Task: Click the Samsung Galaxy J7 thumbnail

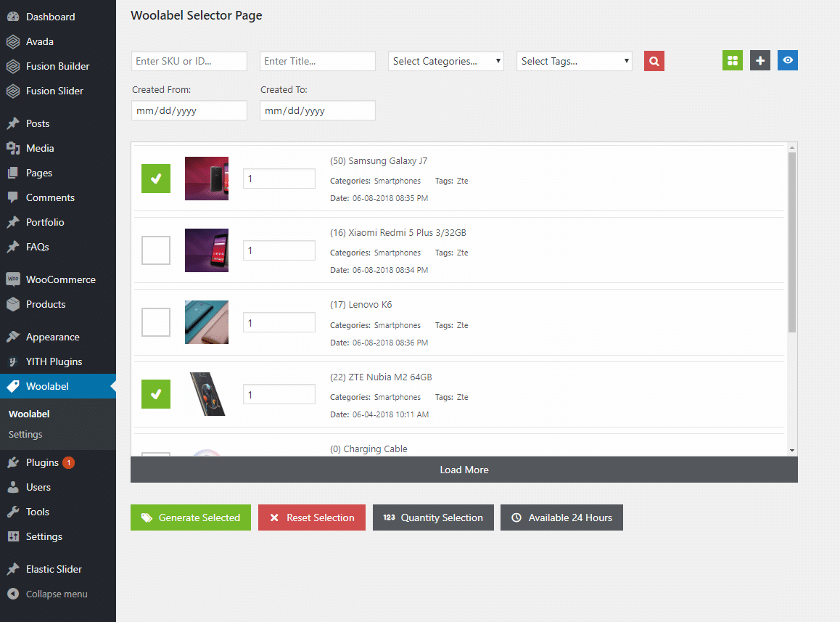Action: pos(207,179)
